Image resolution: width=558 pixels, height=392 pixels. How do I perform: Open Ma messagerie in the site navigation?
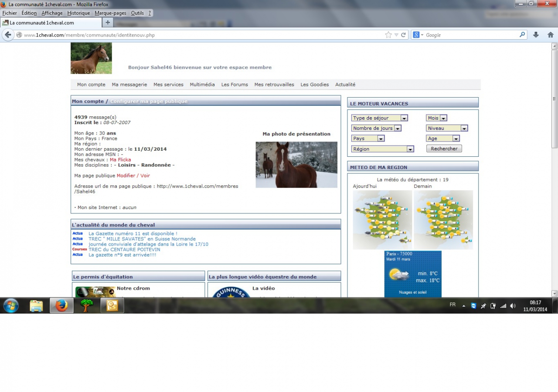[x=129, y=84]
